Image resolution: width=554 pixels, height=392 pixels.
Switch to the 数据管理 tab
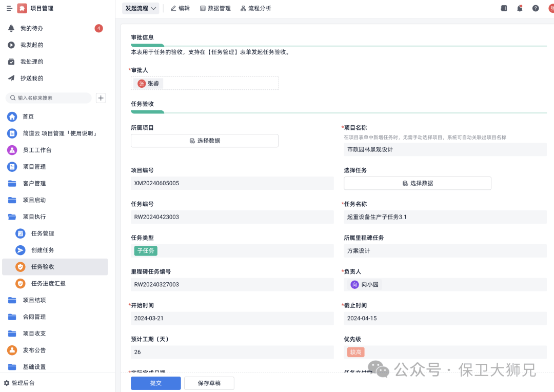(x=215, y=8)
